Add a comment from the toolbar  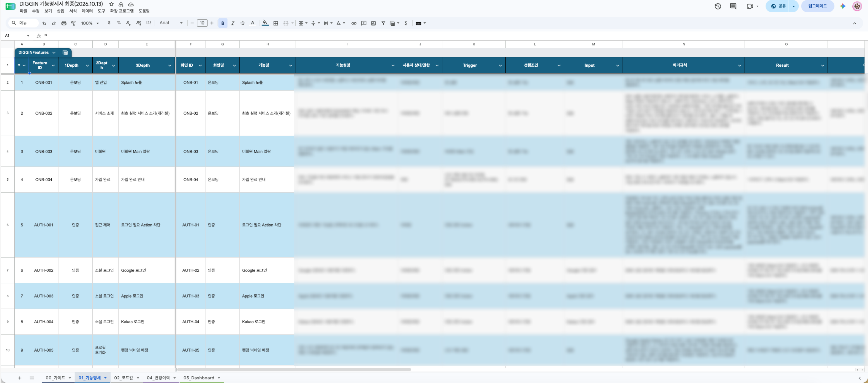point(364,23)
